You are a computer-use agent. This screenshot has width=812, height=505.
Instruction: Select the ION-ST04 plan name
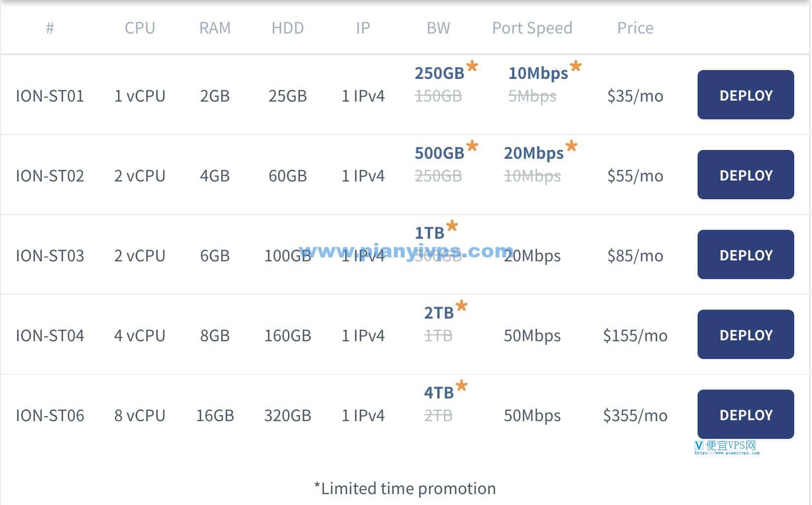point(50,335)
